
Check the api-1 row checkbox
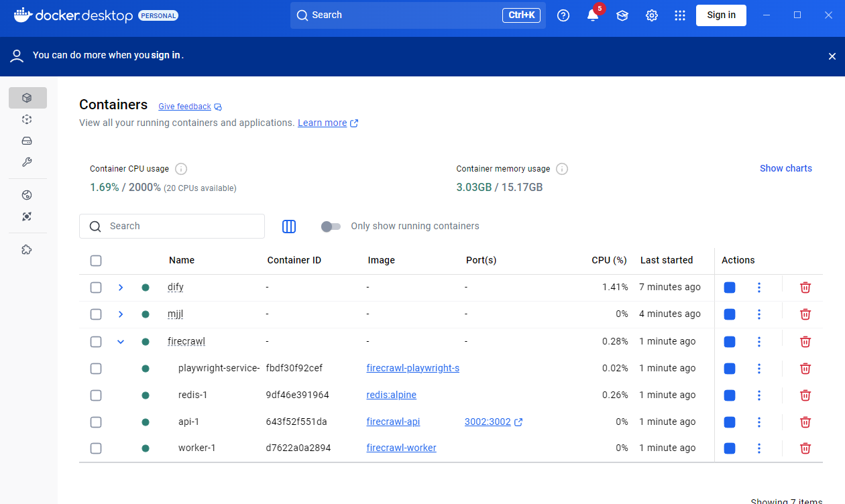pos(96,422)
